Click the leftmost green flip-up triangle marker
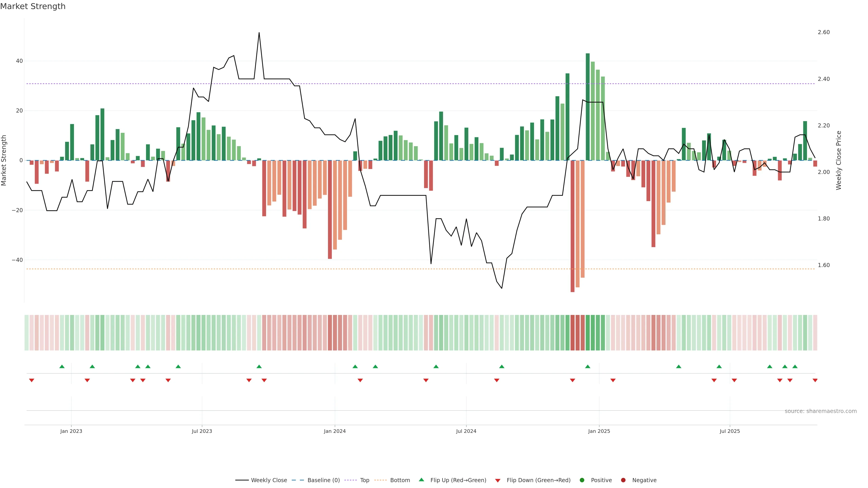The image size is (868, 488). (62, 366)
